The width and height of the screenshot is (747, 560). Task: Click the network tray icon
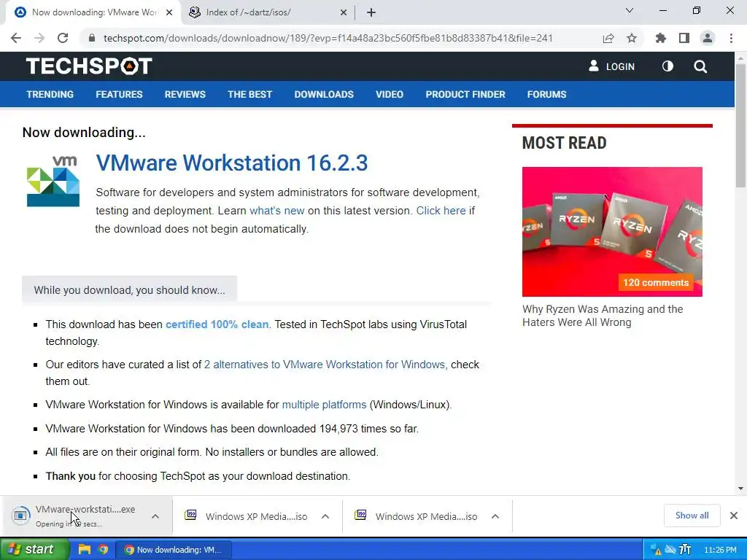[670, 550]
